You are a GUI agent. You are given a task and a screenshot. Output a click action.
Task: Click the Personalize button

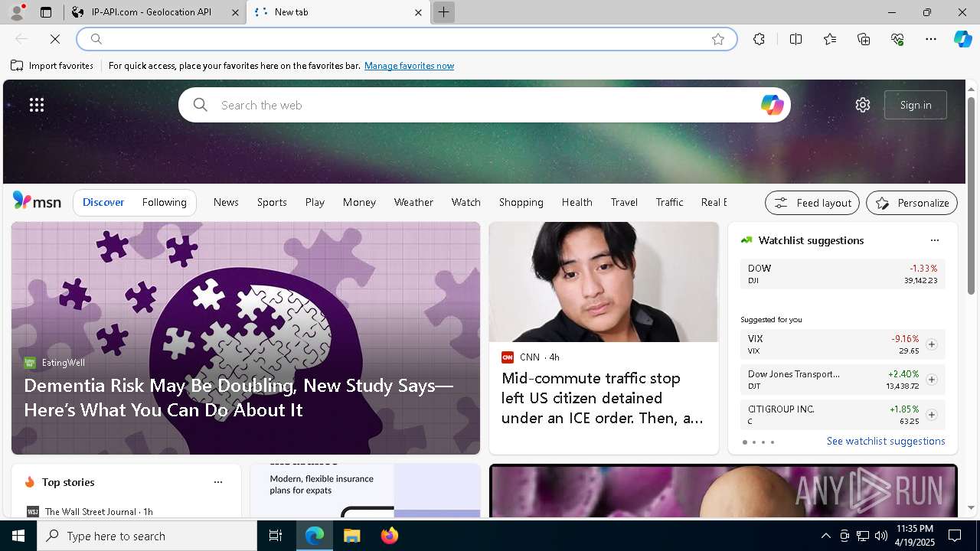[912, 203]
